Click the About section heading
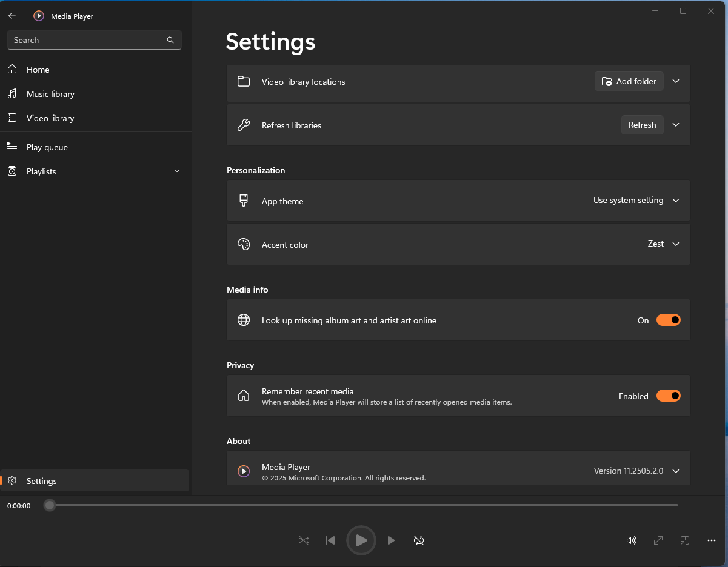The width and height of the screenshot is (728, 567). (x=238, y=441)
